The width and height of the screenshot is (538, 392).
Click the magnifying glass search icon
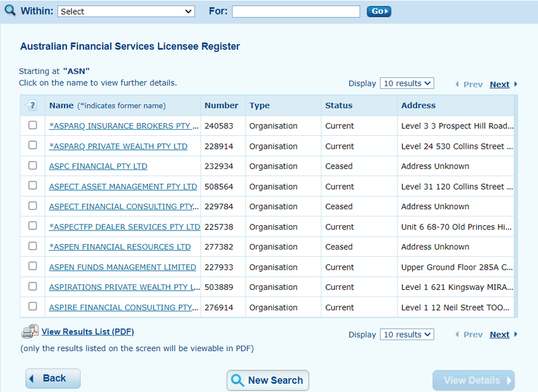pyautogui.click(x=10, y=10)
